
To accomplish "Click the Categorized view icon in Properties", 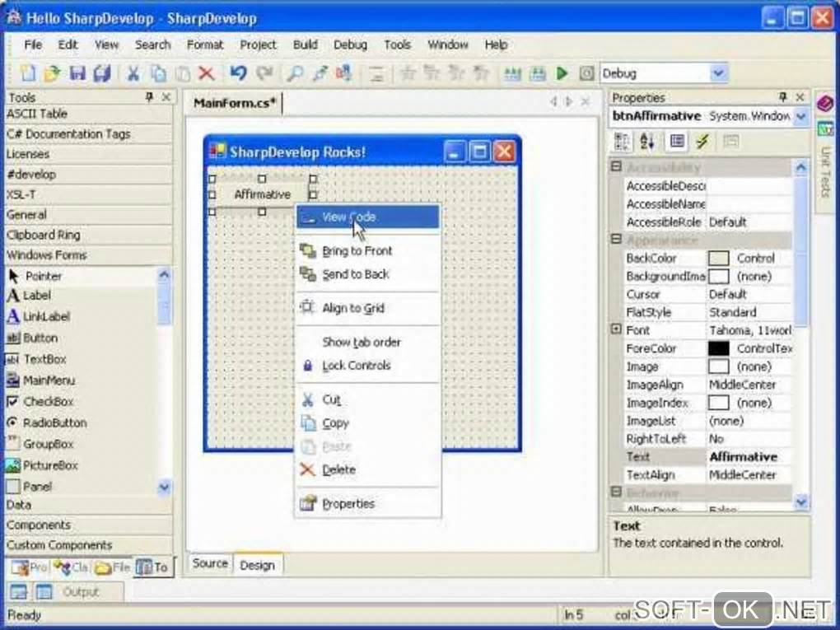I will click(622, 142).
